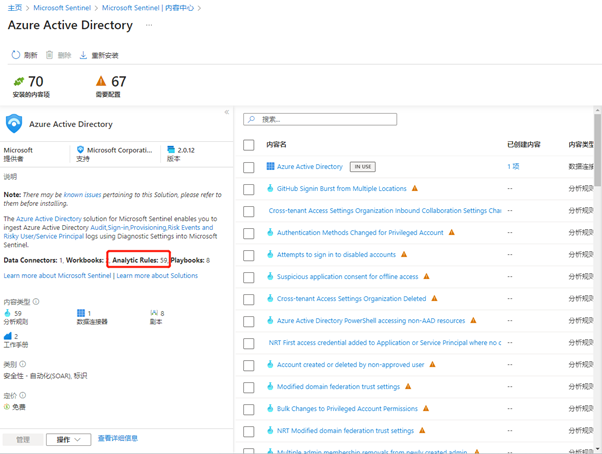Click the manage button

[x=23, y=439]
